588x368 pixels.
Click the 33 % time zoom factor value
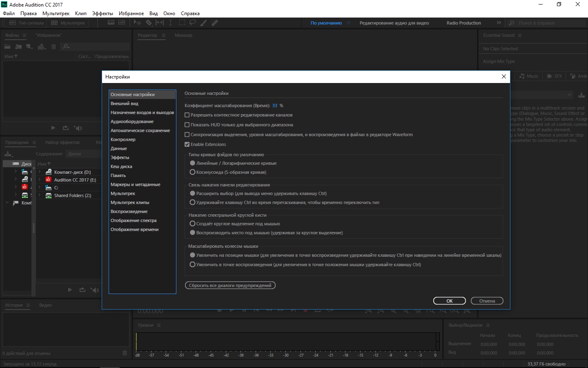(x=275, y=105)
